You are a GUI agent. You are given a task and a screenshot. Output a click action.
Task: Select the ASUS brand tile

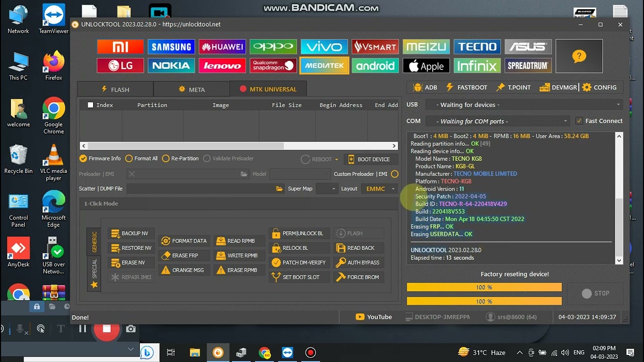[x=528, y=47]
